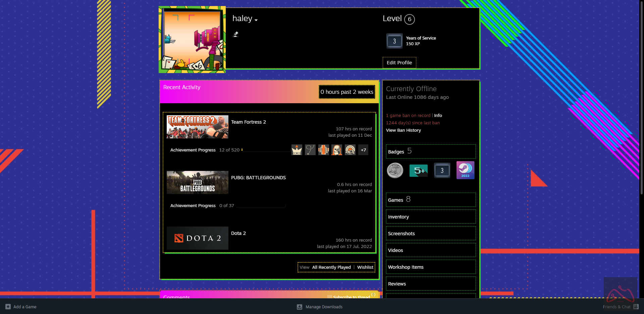Click the Edit Profile button
This screenshot has width=644, height=314.
[x=399, y=63]
